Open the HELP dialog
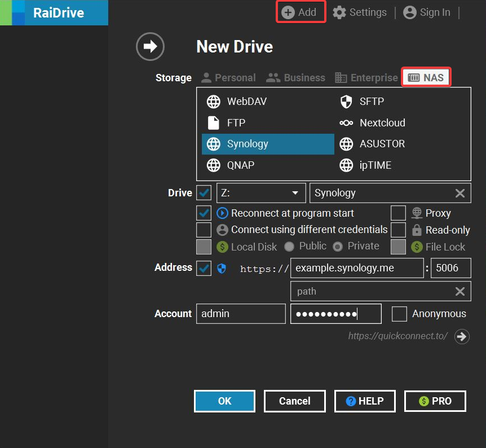 click(x=365, y=401)
